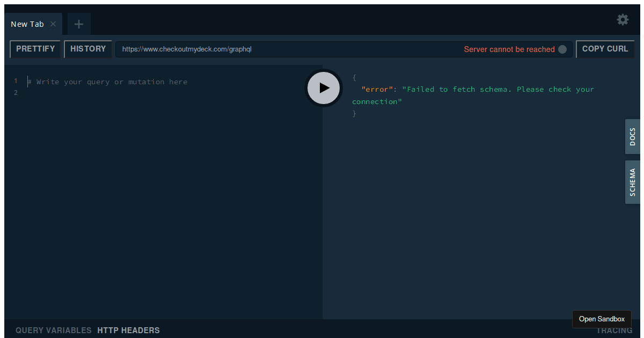Click the Open Sandbox button
Viewport: 644px width, 338px height.
pyautogui.click(x=602, y=319)
